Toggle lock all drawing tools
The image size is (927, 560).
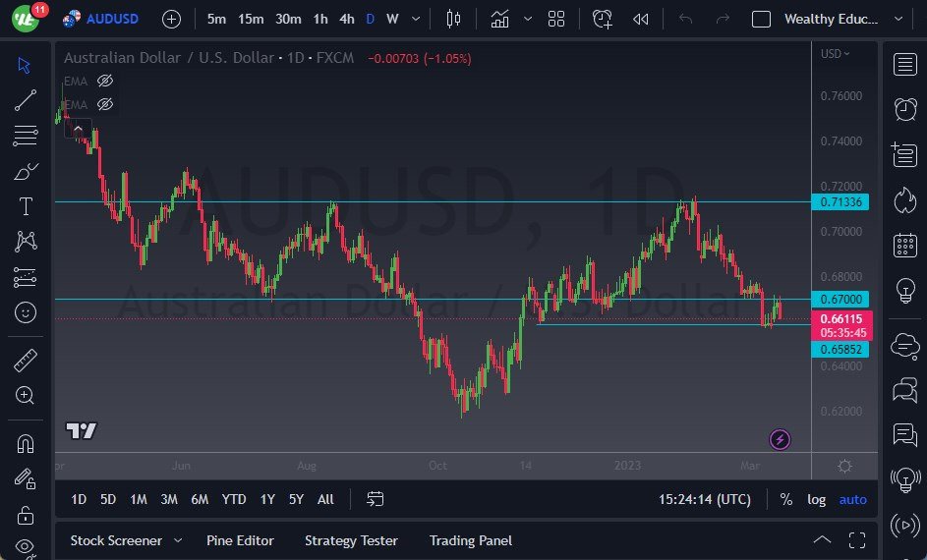tap(25, 515)
